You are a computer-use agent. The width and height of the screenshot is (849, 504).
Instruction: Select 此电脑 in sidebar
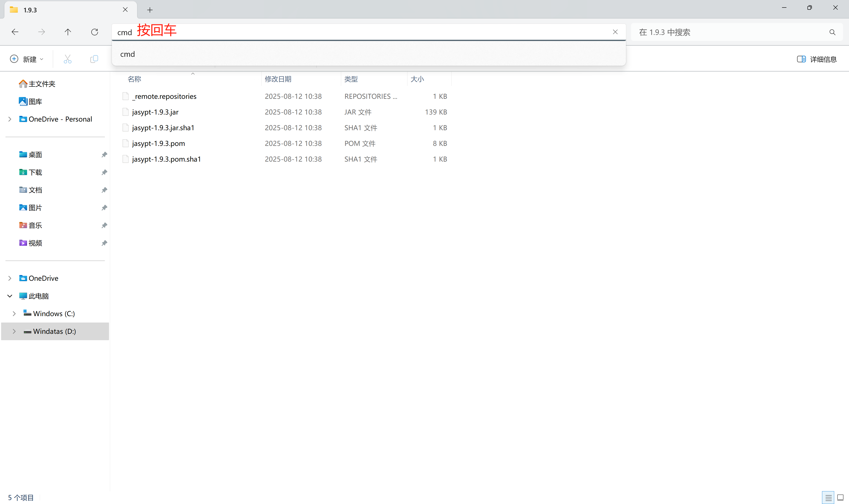[x=34, y=296]
